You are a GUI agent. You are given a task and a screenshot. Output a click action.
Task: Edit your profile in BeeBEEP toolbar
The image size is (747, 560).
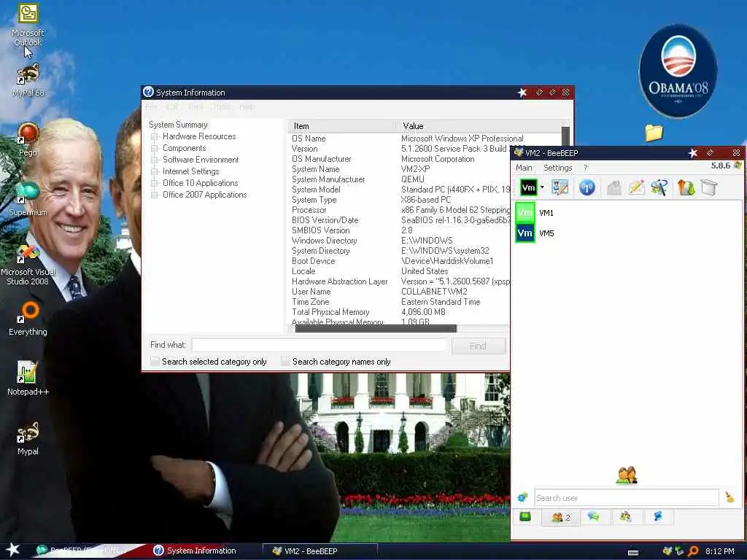[x=560, y=187]
